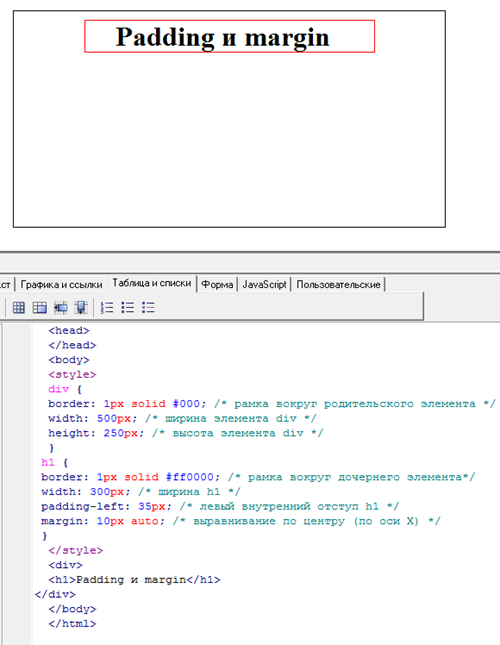Image resolution: width=500 pixels, height=645 pixels.
Task: Click the </div> closing tag
Action: (x=55, y=594)
